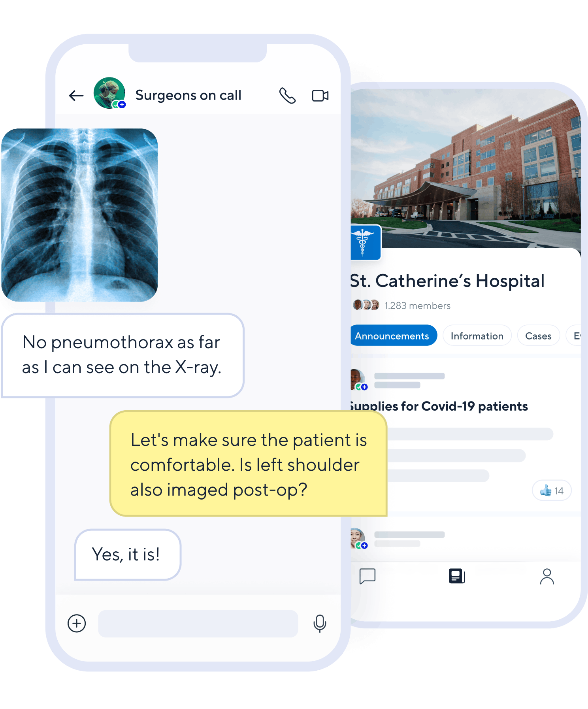This screenshot has height=709, width=588.
Task: Start a voice call with the phone icon
Action: [x=287, y=96]
